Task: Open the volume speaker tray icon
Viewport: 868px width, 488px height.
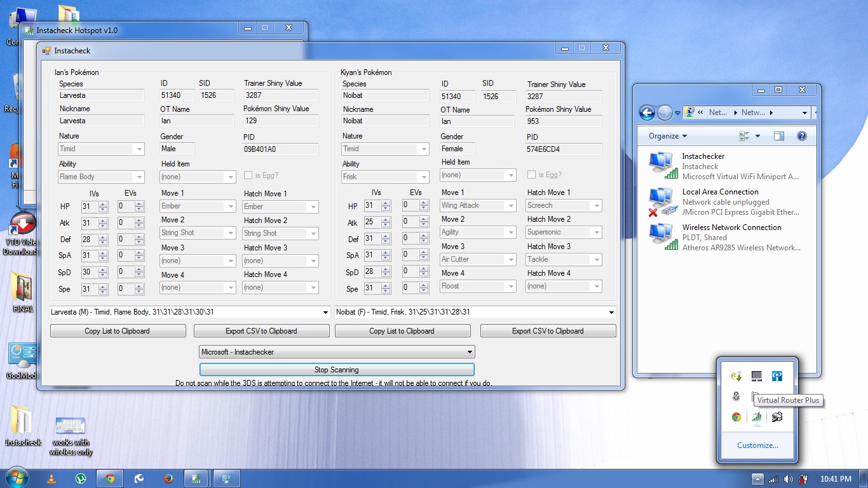Action: (x=789, y=479)
